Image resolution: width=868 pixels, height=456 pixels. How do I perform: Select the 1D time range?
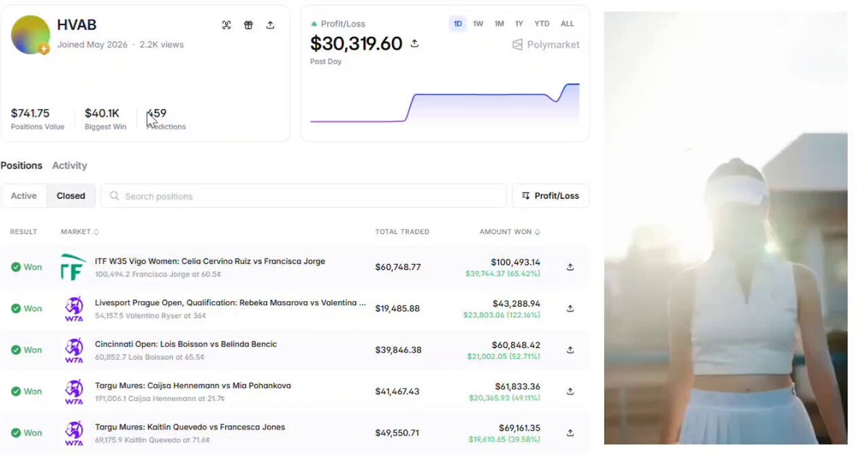(458, 24)
